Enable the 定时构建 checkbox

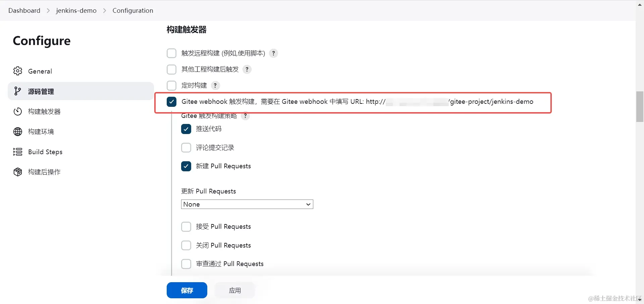tap(171, 85)
